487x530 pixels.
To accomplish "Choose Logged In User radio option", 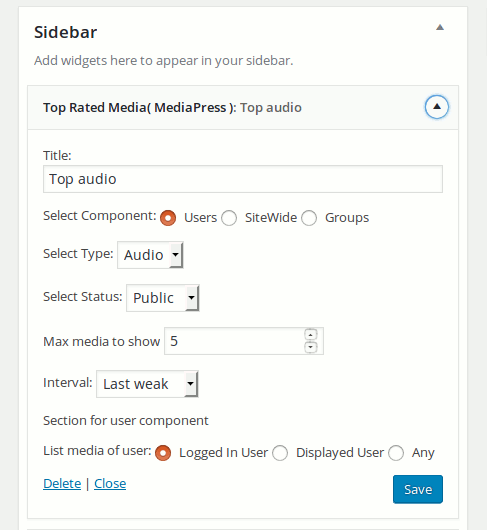I will tap(163, 453).
